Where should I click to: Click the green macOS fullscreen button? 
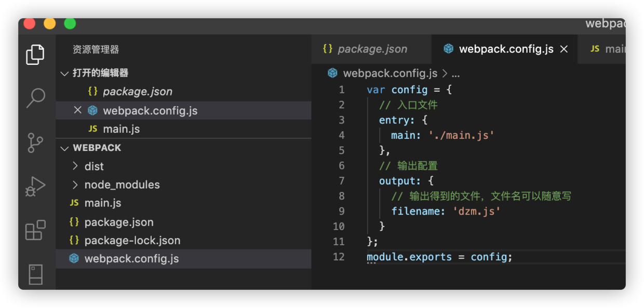(x=70, y=24)
